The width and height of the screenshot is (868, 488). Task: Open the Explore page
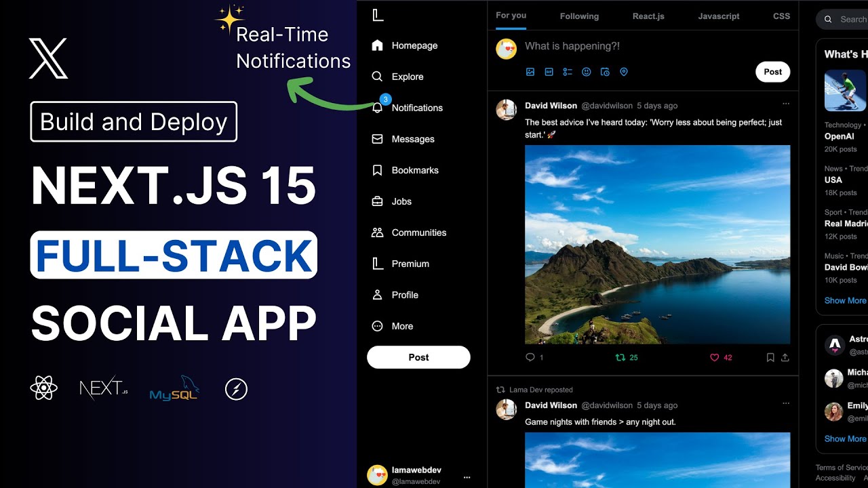click(x=397, y=77)
